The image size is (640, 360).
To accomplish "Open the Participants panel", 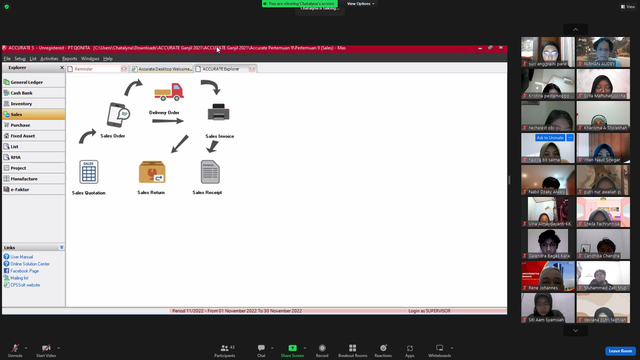I will [x=224, y=350].
